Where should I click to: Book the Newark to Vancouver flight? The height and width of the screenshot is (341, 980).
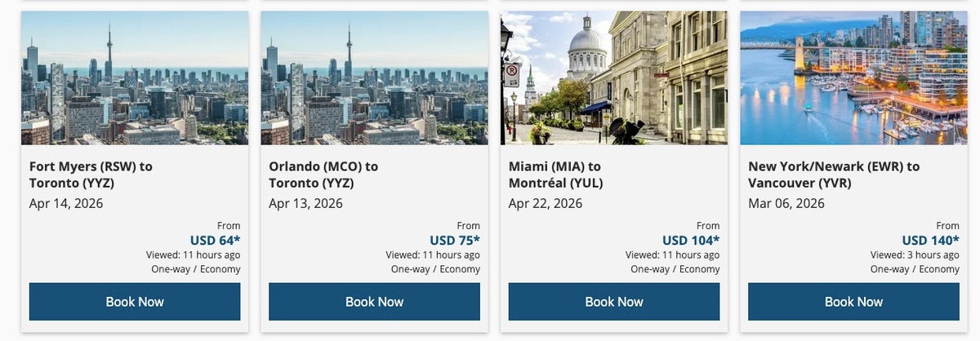click(853, 302)
